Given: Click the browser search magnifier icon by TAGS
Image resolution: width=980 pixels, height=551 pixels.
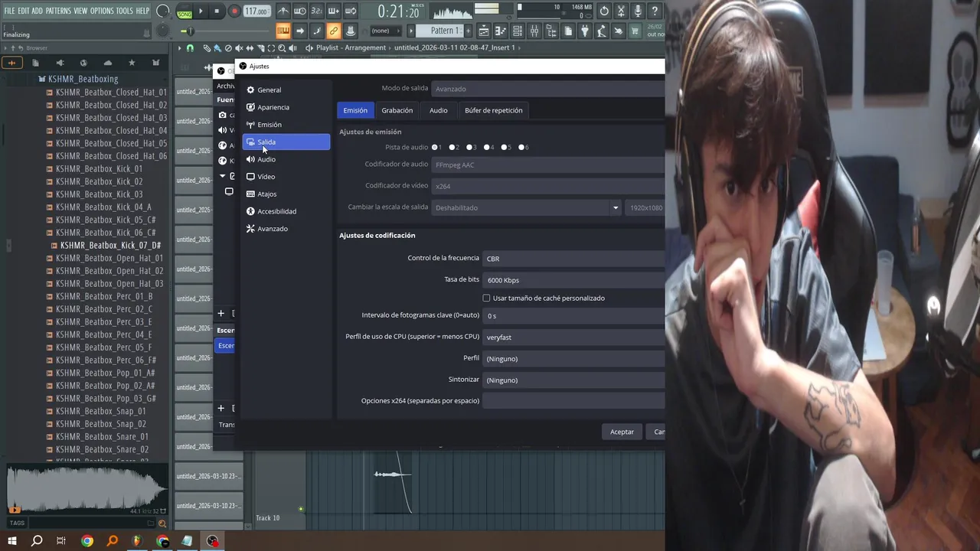Looking at the screenshot, I should tap(162, 523).
